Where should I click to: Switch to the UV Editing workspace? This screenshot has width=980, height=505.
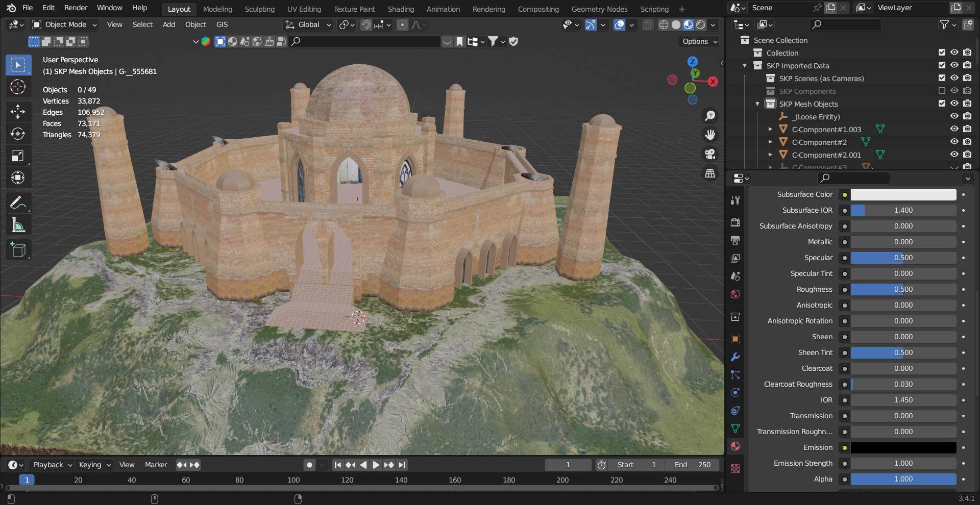[x=304, y=9]
